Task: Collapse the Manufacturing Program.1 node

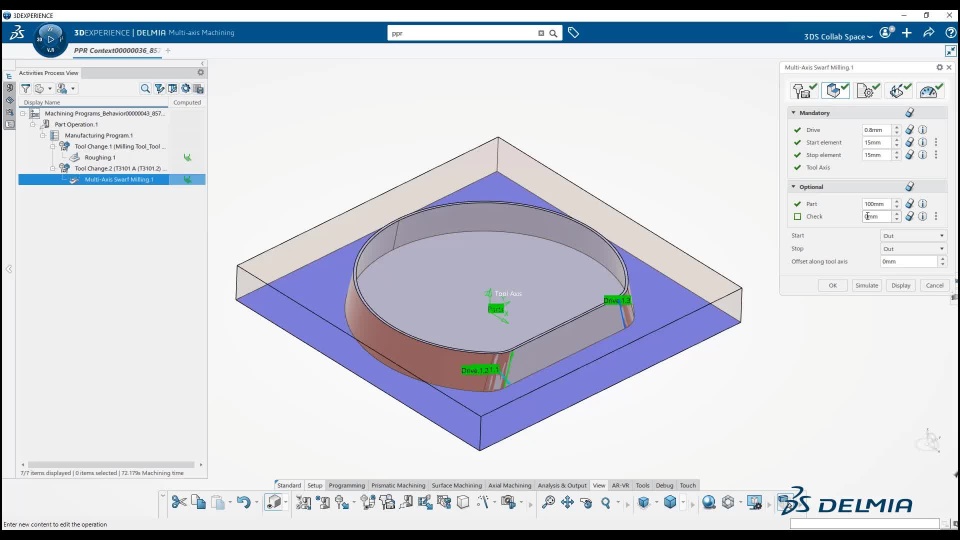Action: (x=43, y=135)
